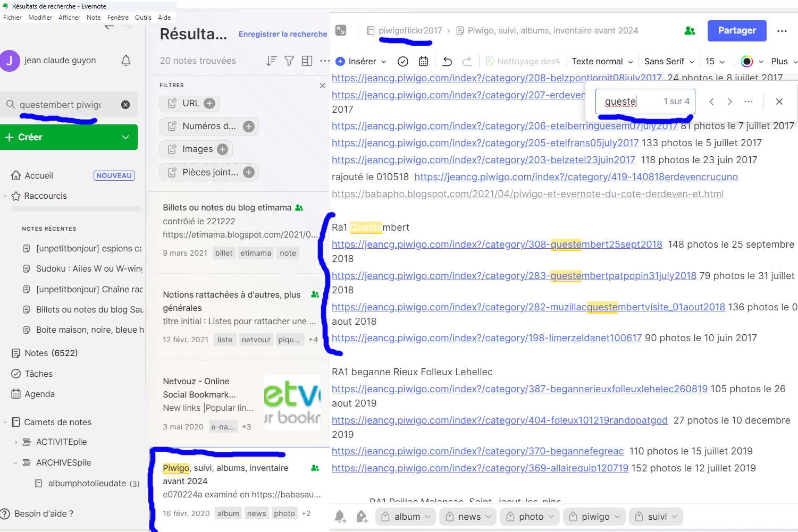Viewport: 798px width, 532px height.
Task: Undo the last edit
Action: 447,62
